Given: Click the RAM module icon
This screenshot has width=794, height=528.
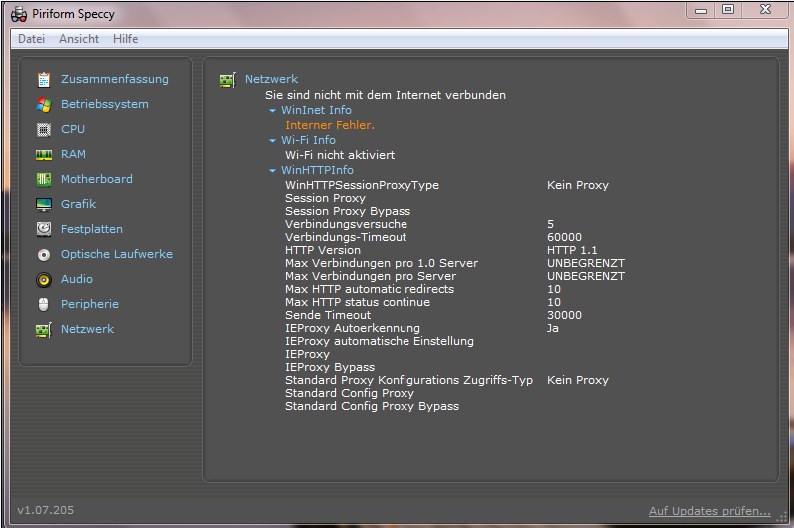Looking at the screenshot, I should click(x=44, y=154).
